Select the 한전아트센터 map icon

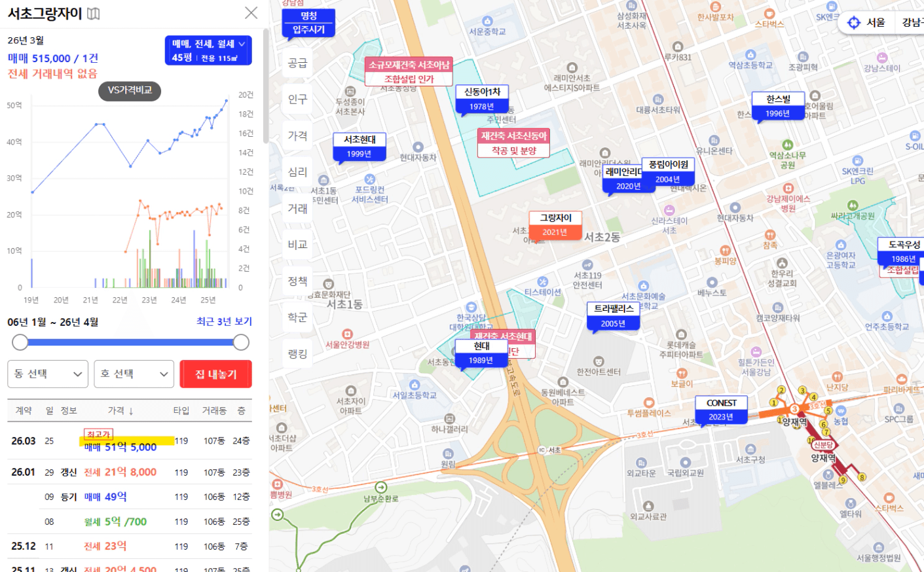coord(599,361)
